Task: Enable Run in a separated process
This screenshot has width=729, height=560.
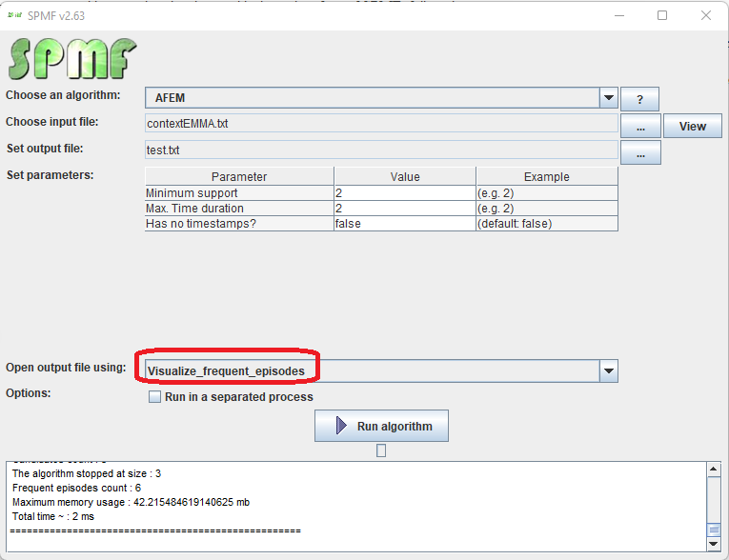Action: 154,397
